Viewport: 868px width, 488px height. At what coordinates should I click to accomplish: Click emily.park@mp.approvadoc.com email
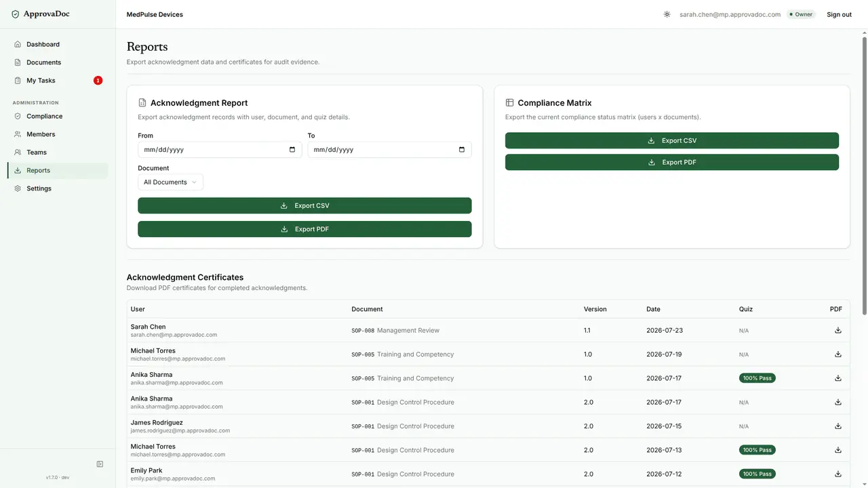point(173,479)
